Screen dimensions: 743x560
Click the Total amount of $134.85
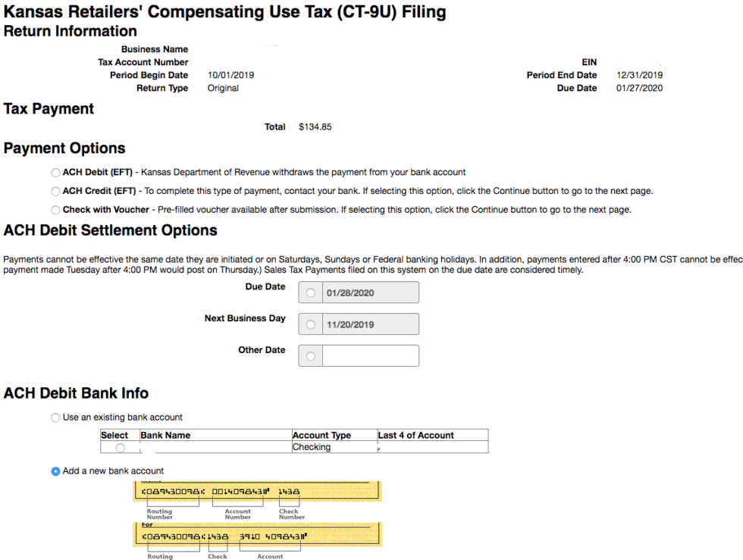click(x=314, y=127)
